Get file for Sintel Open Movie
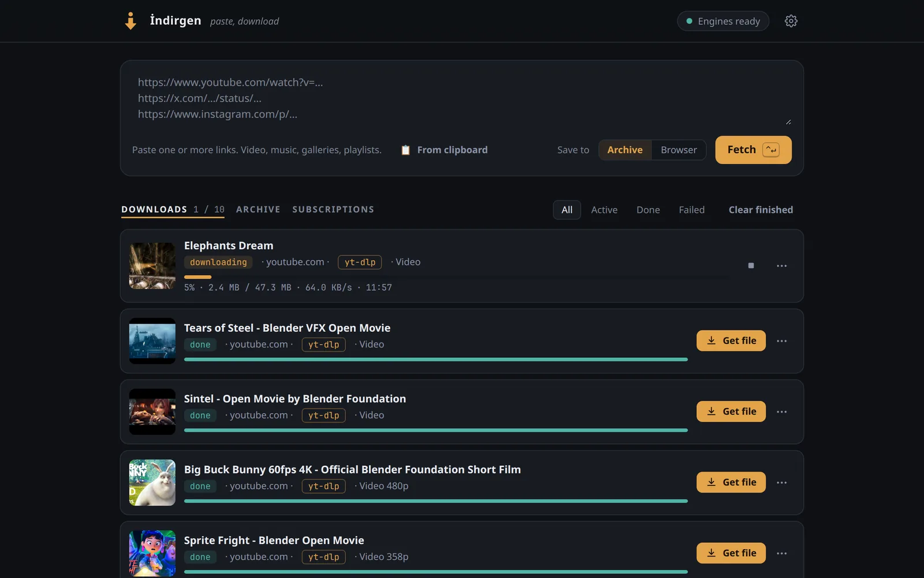 731,412
